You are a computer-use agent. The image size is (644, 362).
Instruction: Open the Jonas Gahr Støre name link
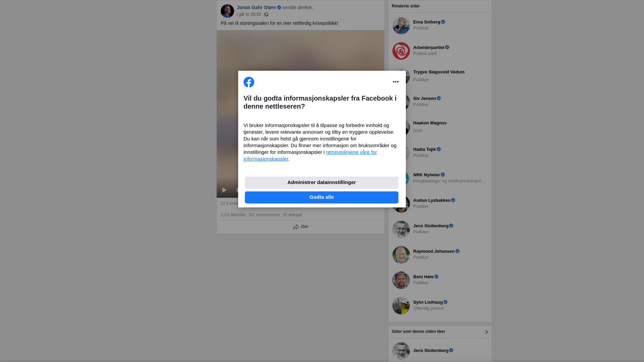click(x=256, y=7)
